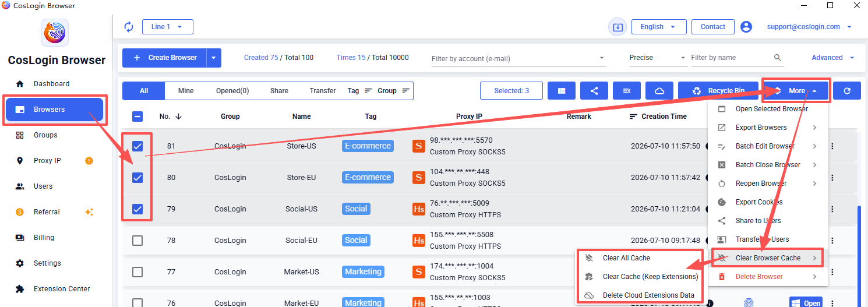Choose Clear Cache (Keep Extensions)
The height and width of the screenshot is (307, 868).
click(640, 277)
